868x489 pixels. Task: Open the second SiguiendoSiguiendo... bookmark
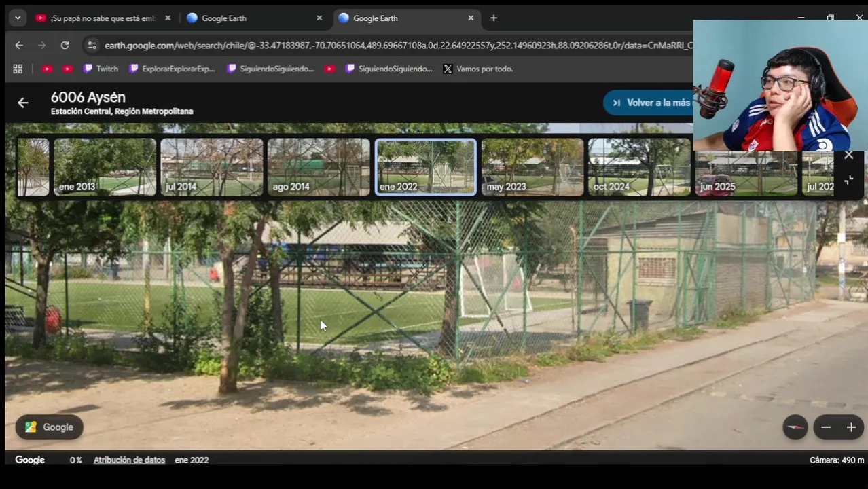coord(388,69)
